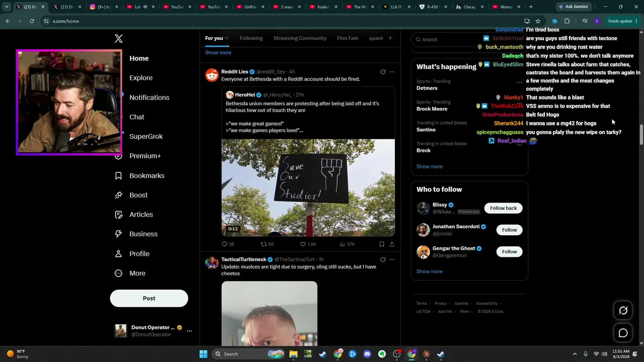This screenshot has width=644, height=362.
Task: Open account menu dots beside Donut Operator
Action: pyautogui.click(x=190, y=331)
